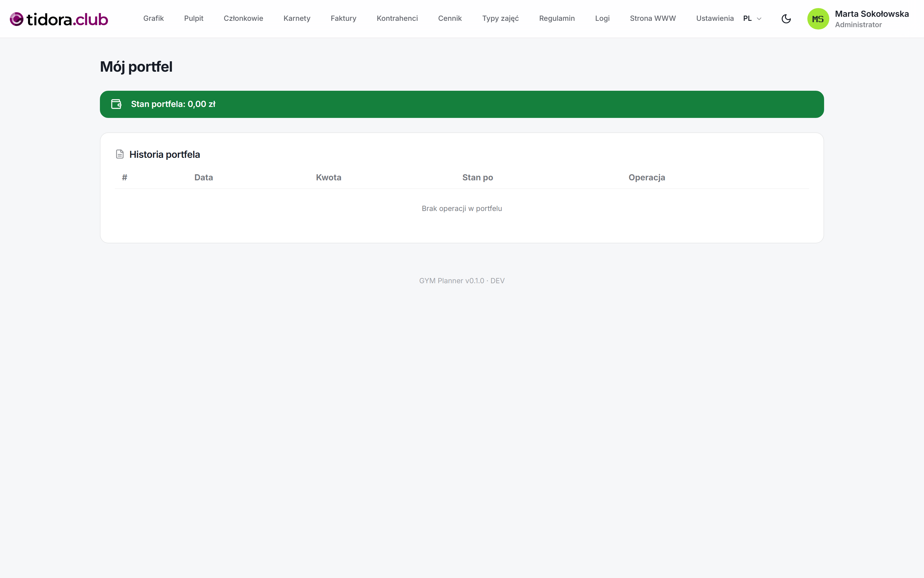
Task: Click the MS user avatar
Action: tap(818, 19)
